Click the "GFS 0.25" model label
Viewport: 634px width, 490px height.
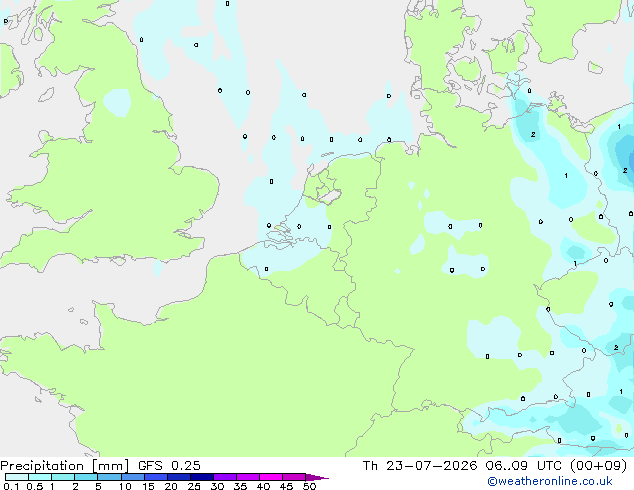pyautogui.click(x=169, y=466)
